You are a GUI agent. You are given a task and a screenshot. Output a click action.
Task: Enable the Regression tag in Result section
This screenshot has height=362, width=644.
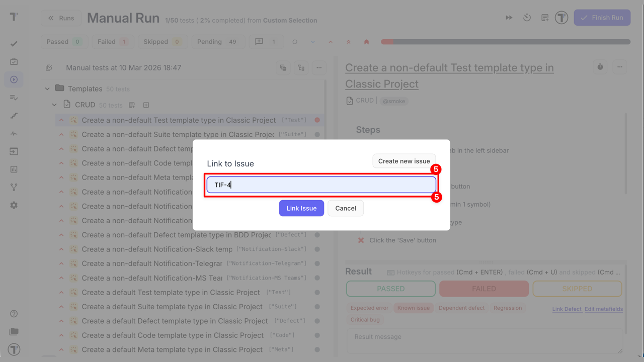pos(508,307)
